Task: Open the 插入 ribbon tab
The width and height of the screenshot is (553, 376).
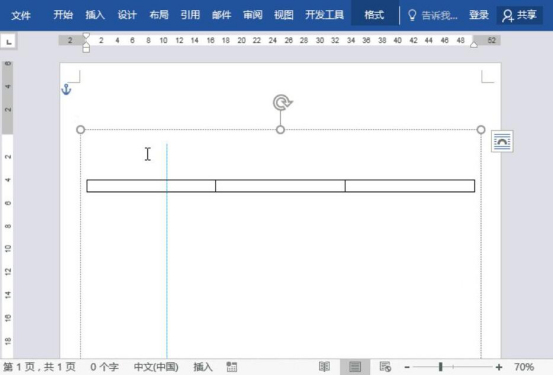Action: 95,15
